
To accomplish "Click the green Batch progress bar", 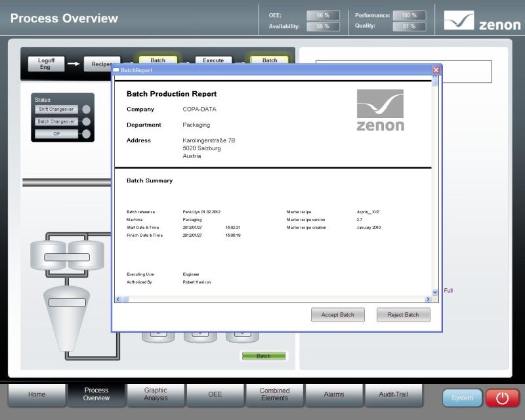I will coord(263,356).
